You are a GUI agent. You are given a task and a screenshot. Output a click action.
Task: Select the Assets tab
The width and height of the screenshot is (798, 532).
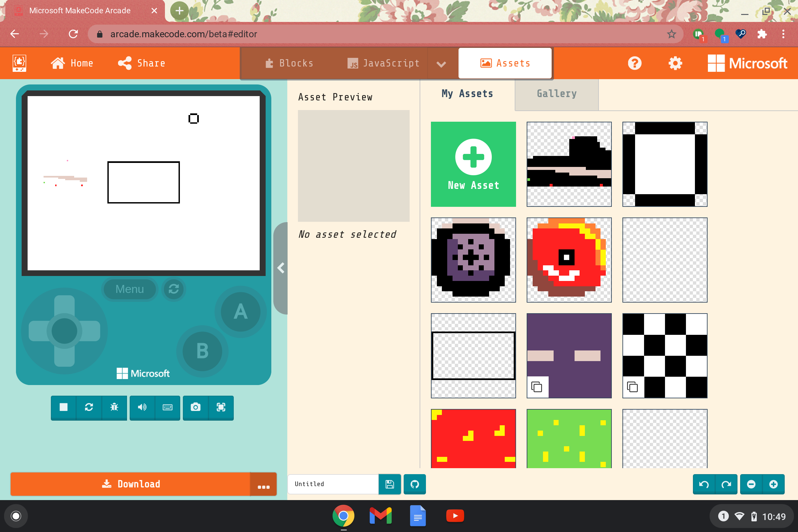tap(505, 63)
